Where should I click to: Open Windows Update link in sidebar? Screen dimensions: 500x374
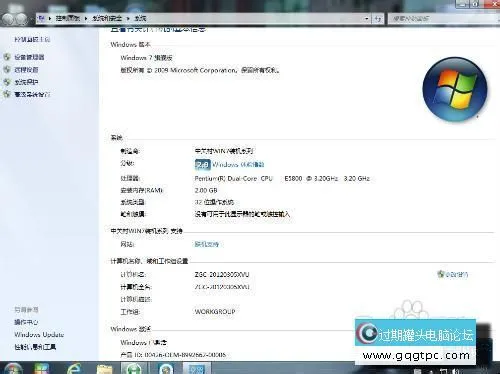point(39,334)
